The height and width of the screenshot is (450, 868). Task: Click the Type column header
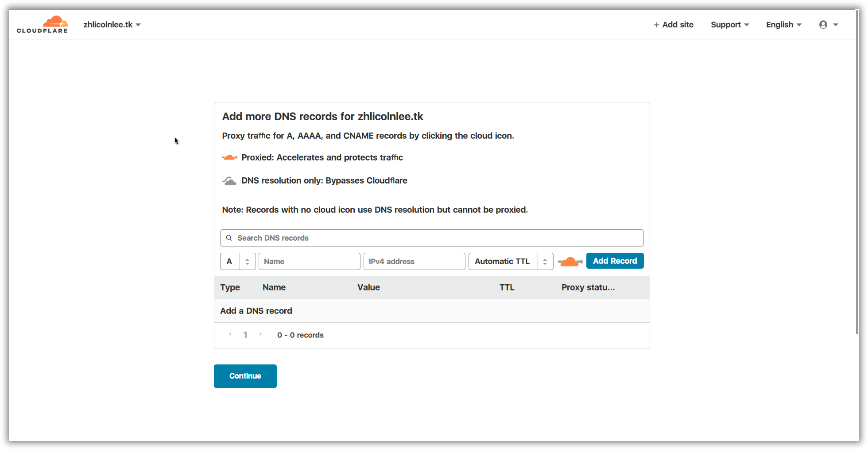point(230,287)
